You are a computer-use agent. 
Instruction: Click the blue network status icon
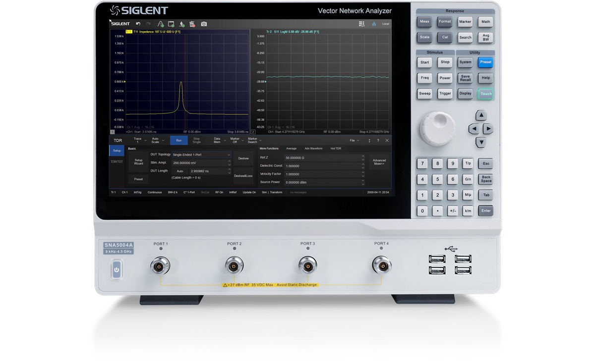(374, 24)
